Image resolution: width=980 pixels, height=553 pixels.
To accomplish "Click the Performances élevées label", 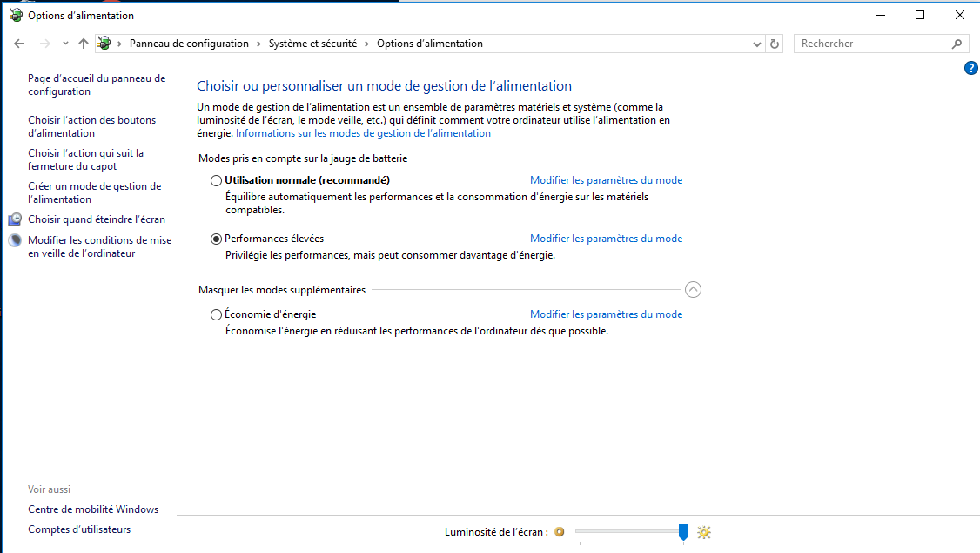I will click(x=274, y=239).
